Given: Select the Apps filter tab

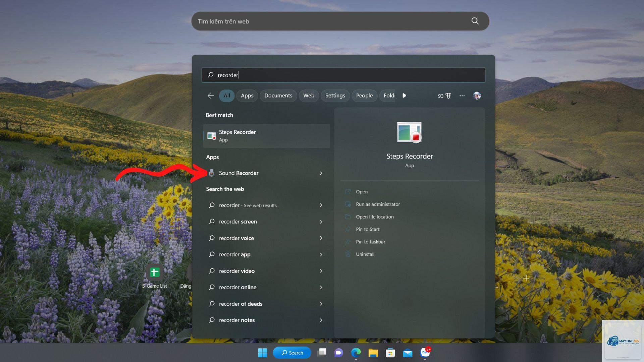Looking at the screenshot, I should (x=247, y=96).
